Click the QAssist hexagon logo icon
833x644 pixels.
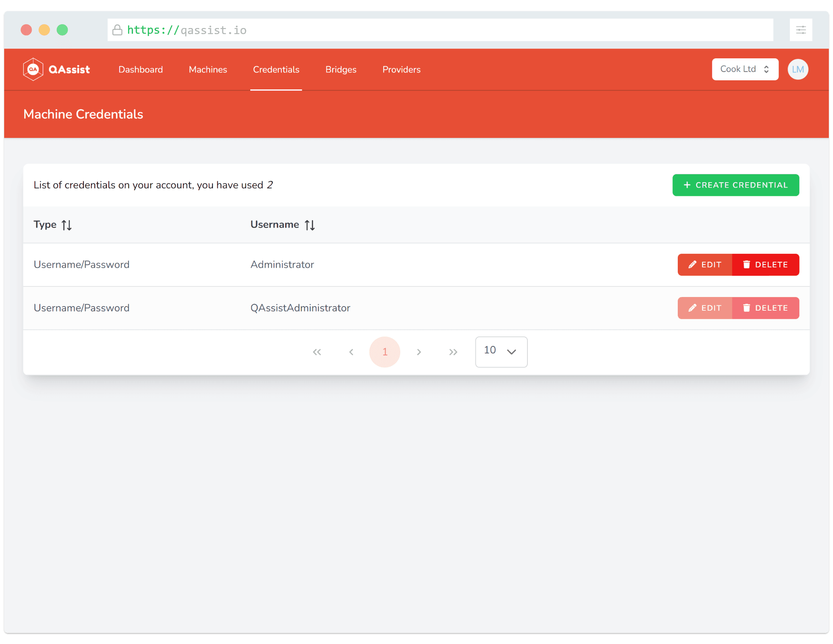(33, 69)
